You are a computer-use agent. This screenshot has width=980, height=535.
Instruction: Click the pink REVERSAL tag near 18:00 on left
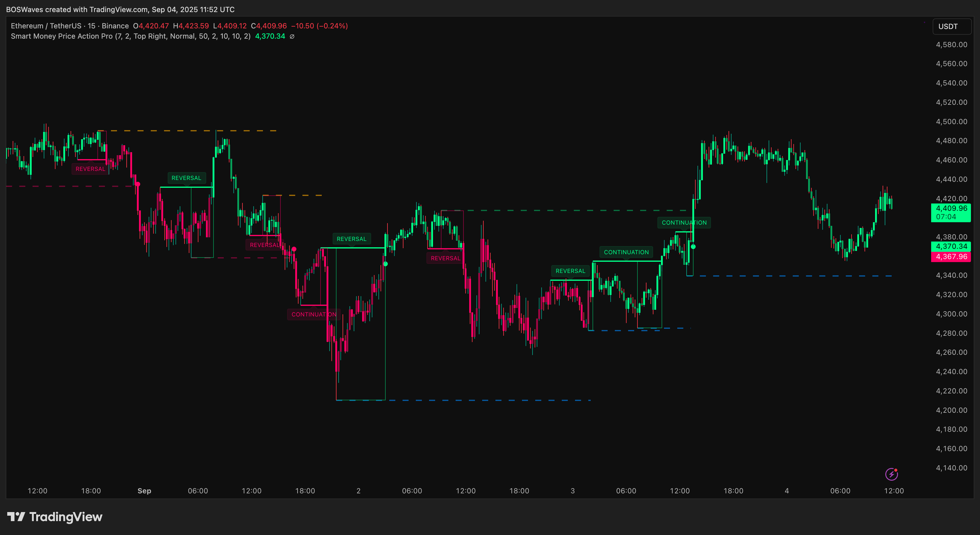click(x=90, y=169)
